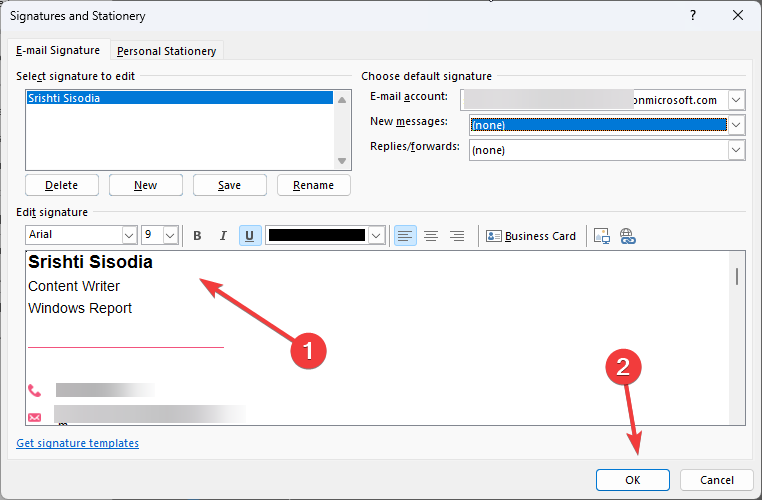The height and width of the screenshot is (500, 762).
Task: Click the pink phone icon in signature
Action: [35, 390]
